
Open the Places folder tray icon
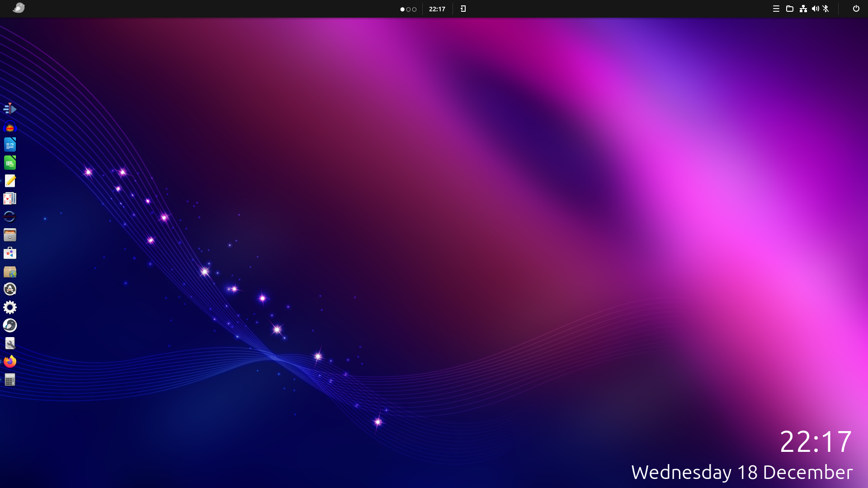790,9
